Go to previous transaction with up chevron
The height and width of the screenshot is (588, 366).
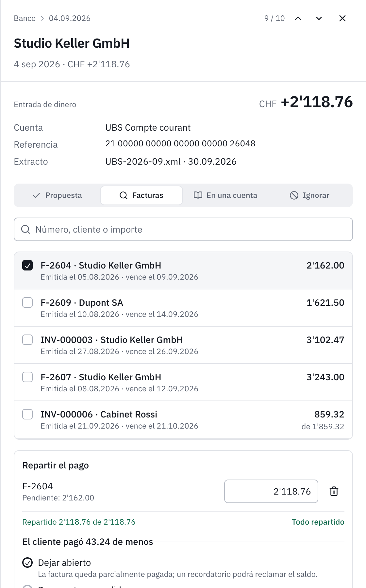coord(298,18)
